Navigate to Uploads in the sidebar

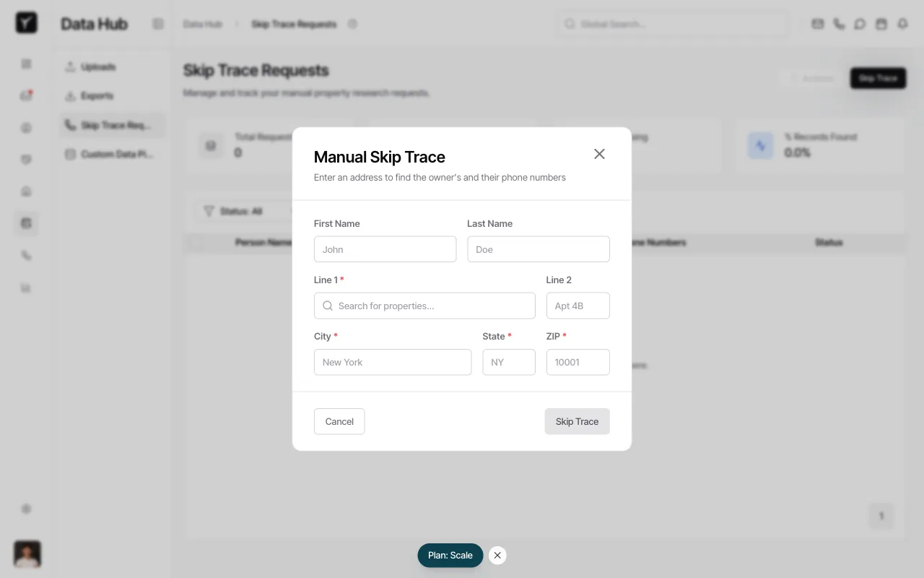(x=98, y=67)
